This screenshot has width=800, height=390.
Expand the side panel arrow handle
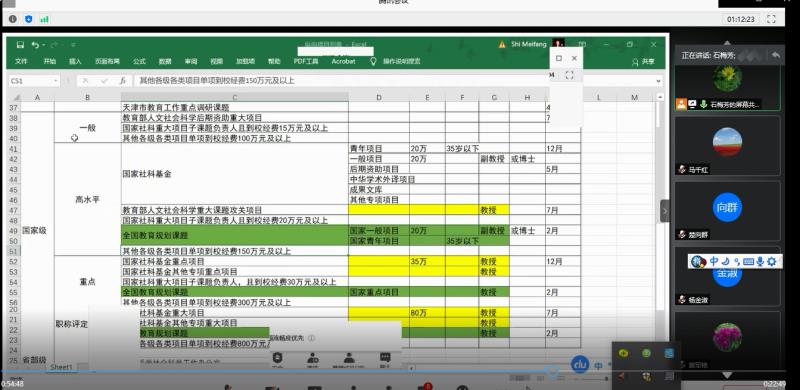[665, 211]
